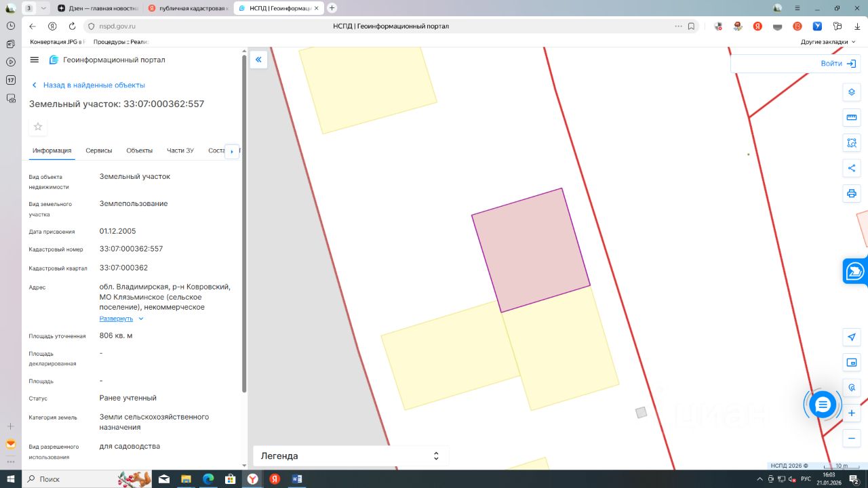
Task: Collapse the left info panel with double-chevron
Action: [x=258, y=60]
